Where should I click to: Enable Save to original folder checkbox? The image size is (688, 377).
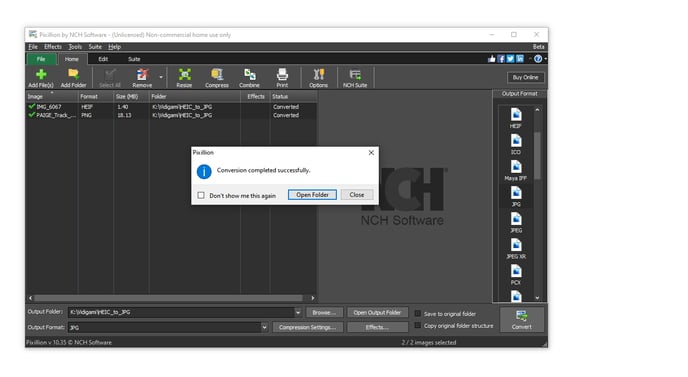point(418,313)
